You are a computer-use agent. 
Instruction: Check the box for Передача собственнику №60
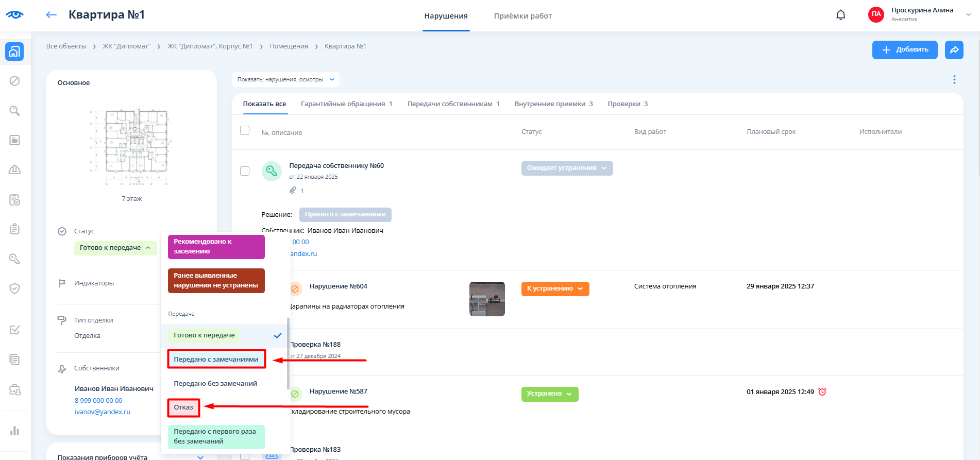pyautogui.click(x=245, y=171)
